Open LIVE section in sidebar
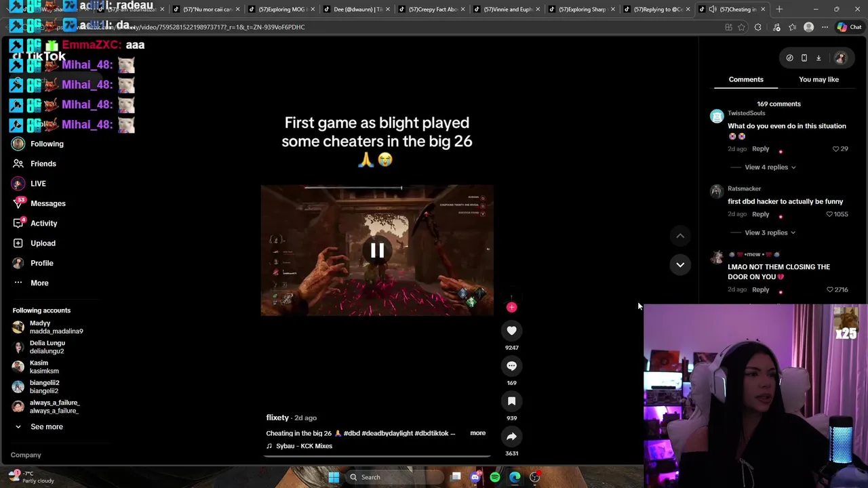868x488 pixels. [29, 184]
